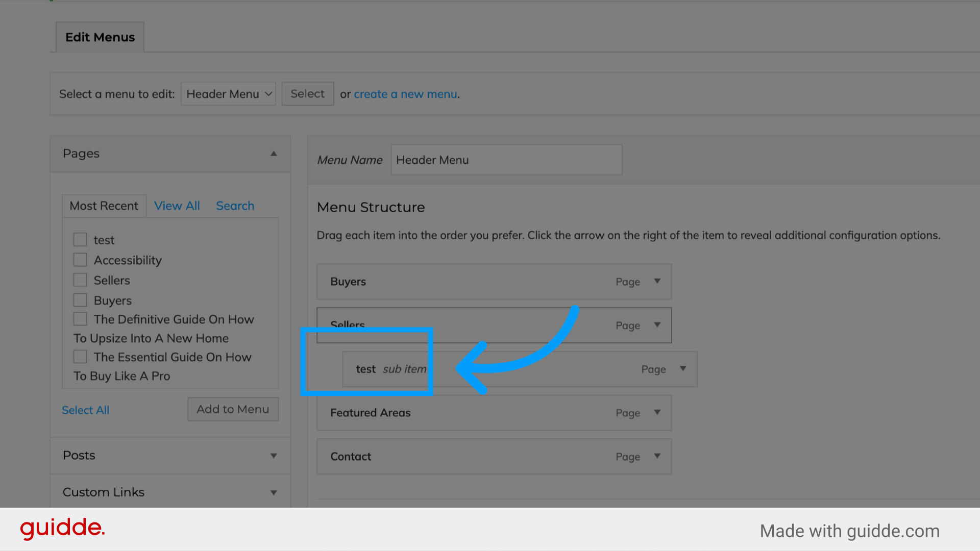
Task: Enable the Sellers page checkbox
Action: pos(80,280)
